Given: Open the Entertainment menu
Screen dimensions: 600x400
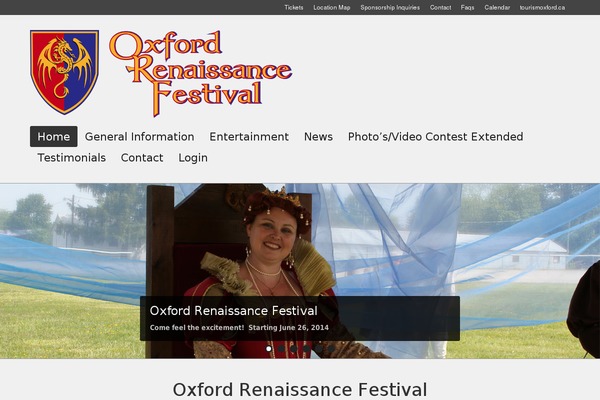Looking at the screenshot, I should [x=249, y=137].
